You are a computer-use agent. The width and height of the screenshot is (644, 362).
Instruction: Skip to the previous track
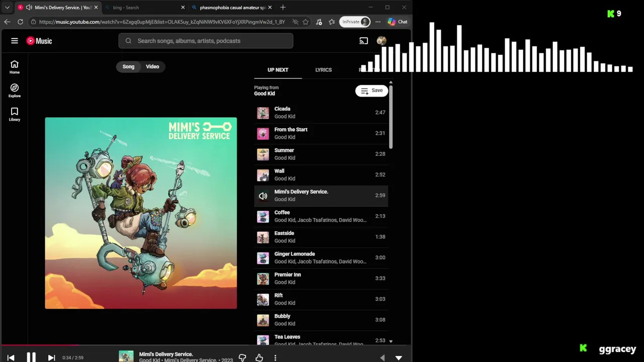[x=11, y=357]
